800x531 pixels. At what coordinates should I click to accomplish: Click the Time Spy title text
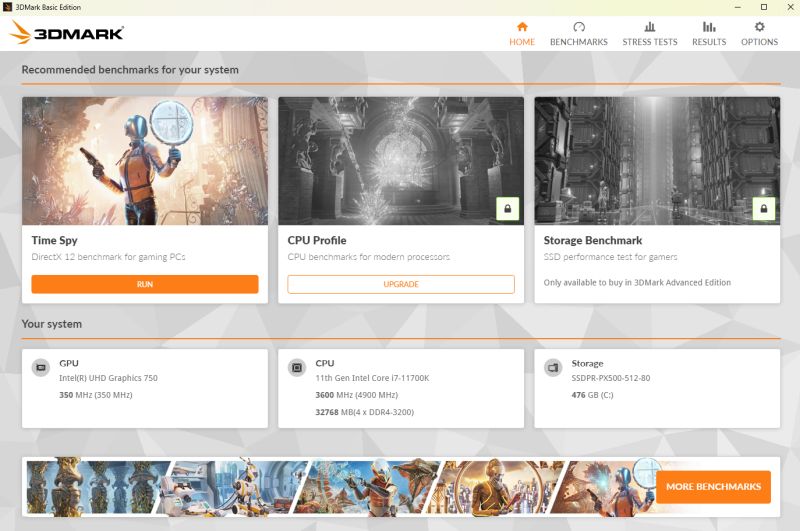click(55, 240)
